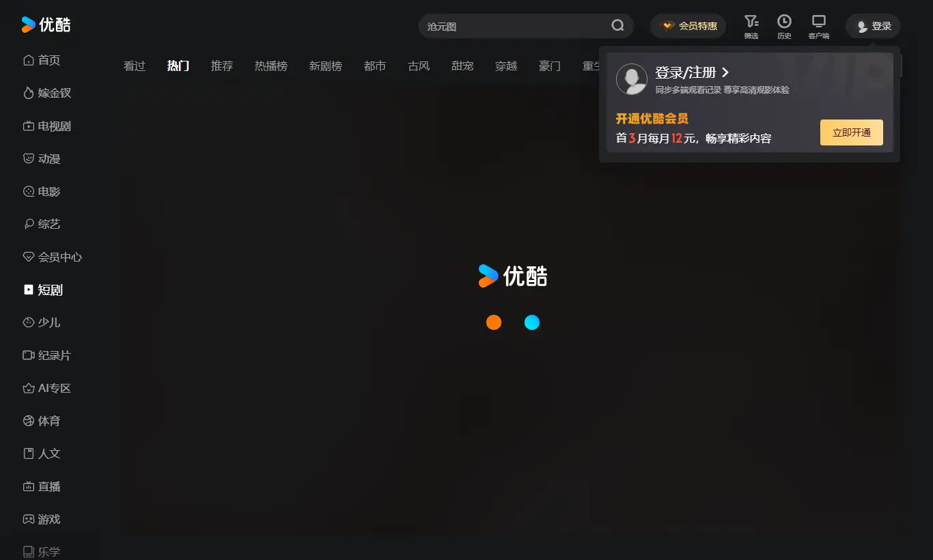
Task: Open AI专区 icon in sidebar
Action: (29, 388)
